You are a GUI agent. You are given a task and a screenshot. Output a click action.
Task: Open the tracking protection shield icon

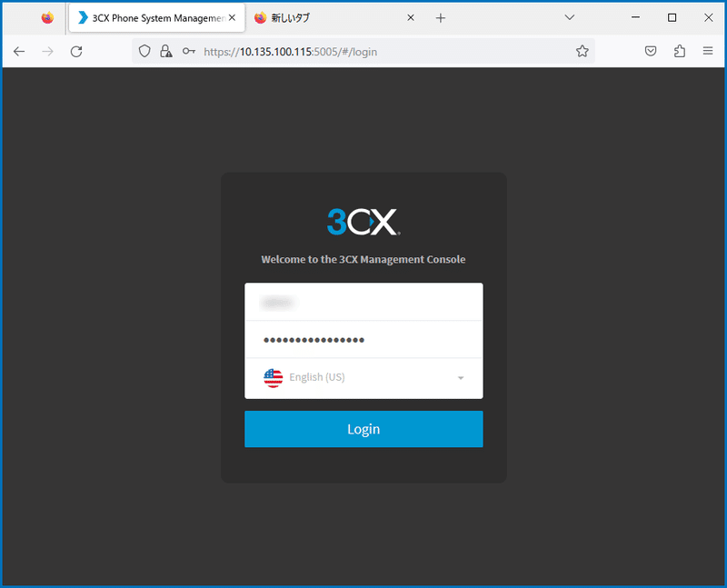tap(144, 51)
